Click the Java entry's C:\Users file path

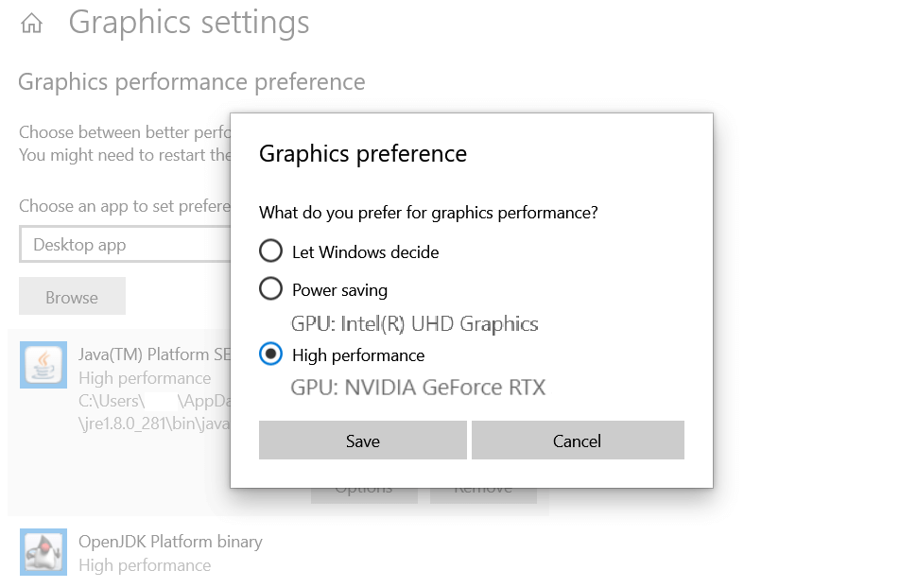click(x=112, y=401)
